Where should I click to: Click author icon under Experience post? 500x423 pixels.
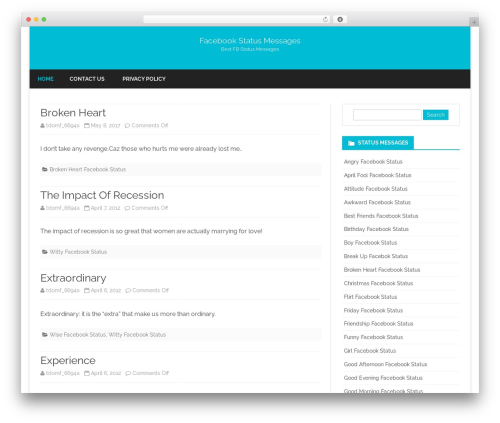42,373
